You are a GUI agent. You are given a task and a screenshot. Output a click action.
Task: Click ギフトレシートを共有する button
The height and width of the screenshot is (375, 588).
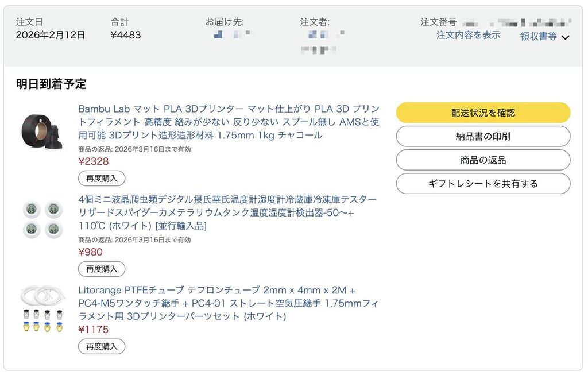pyautogui.click(x=483, y=184)
